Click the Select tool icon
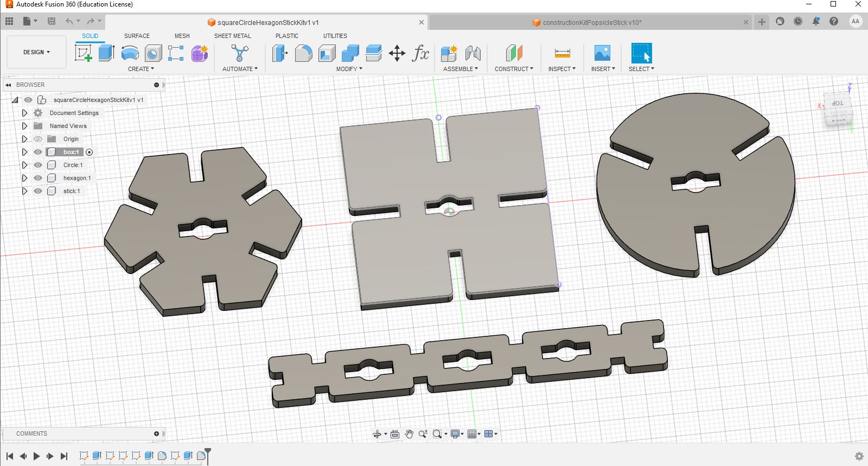 [641, 53]
